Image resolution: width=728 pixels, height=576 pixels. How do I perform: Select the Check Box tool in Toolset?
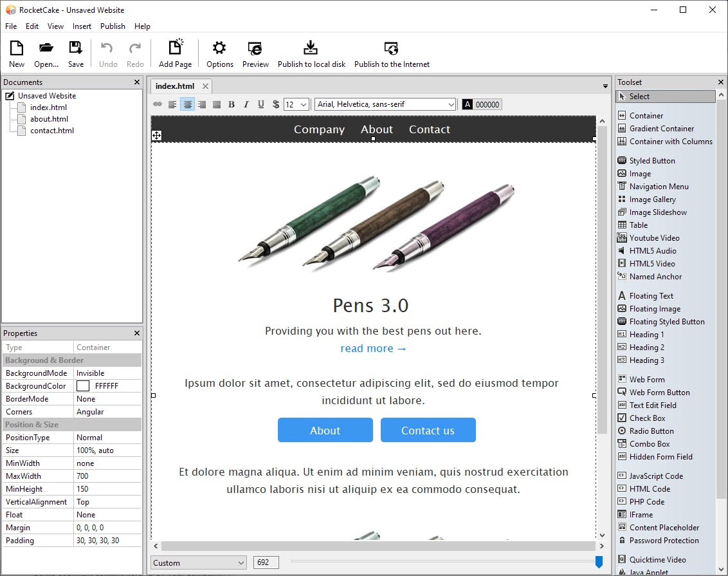pyautogui.click(x=647, y=418)
